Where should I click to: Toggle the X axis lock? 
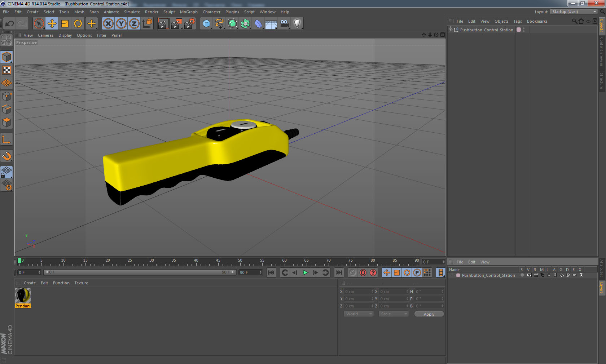tap(108, 24)
